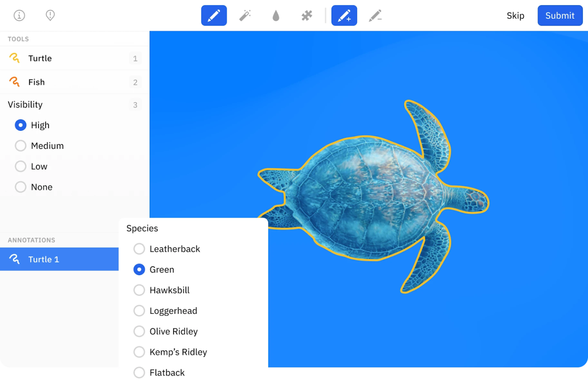Image resolution: width=588 pixels, height=388 pixels.
Task: Select the Turtle 1 annotation
Action: [x=43, y=259]
